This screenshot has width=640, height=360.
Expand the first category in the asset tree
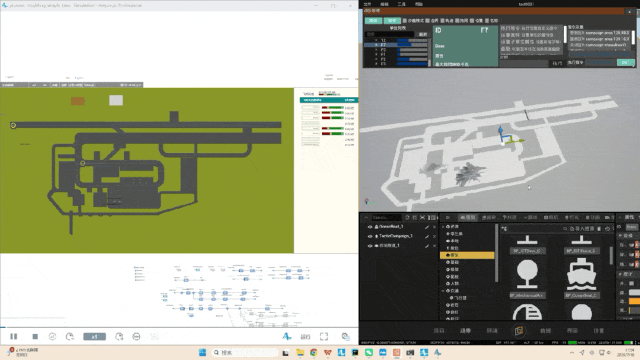point(443,227)
